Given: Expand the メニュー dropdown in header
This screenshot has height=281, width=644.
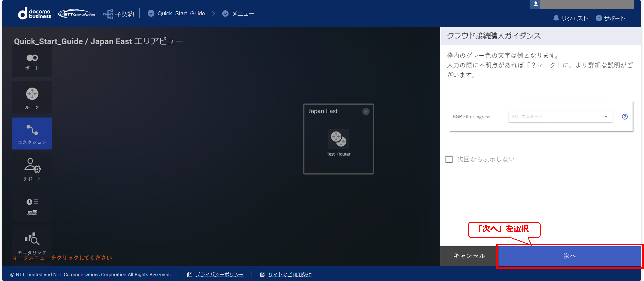Looking at the screenshot, I should point(225,14).
